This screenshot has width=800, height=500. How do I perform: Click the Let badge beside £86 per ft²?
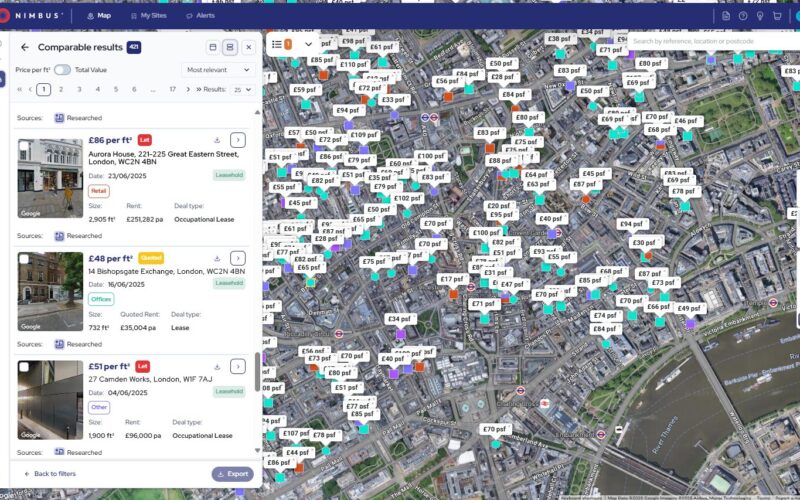[x=145, y=140]
